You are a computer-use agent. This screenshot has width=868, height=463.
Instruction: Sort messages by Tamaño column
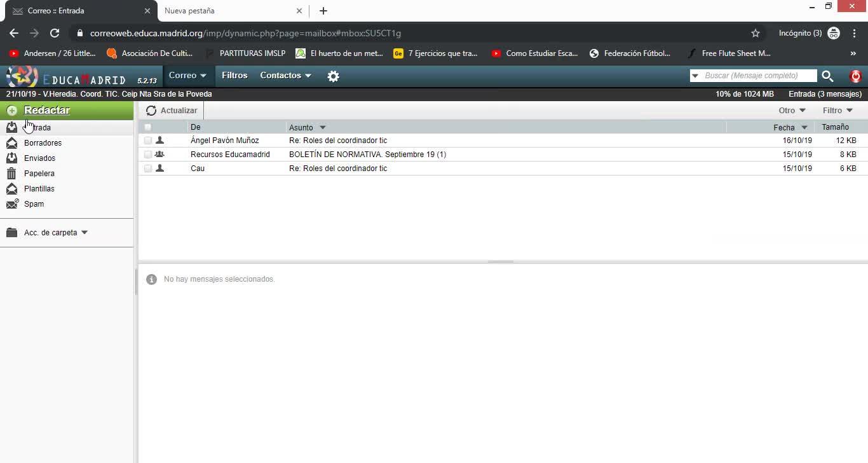point(835,127)
